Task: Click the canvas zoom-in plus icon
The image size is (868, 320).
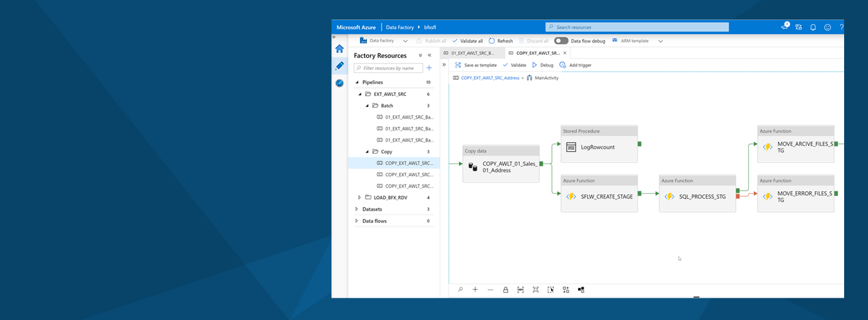Action: point(475,290)
